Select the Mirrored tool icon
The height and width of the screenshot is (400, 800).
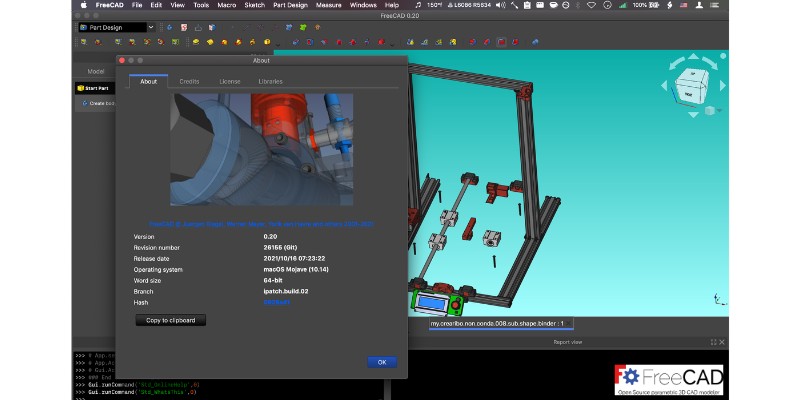pos(410,42)
